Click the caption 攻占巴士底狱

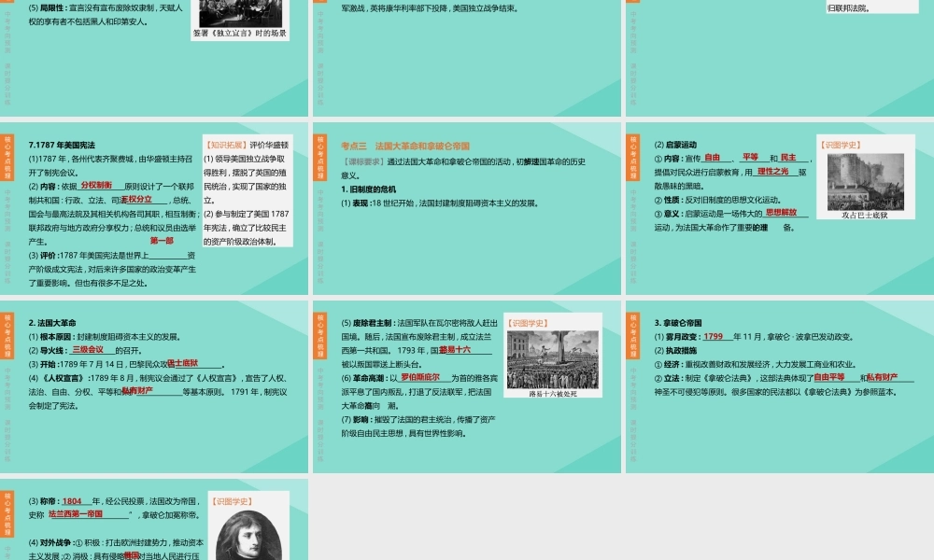pyautogui.click(x=864, y=216)
